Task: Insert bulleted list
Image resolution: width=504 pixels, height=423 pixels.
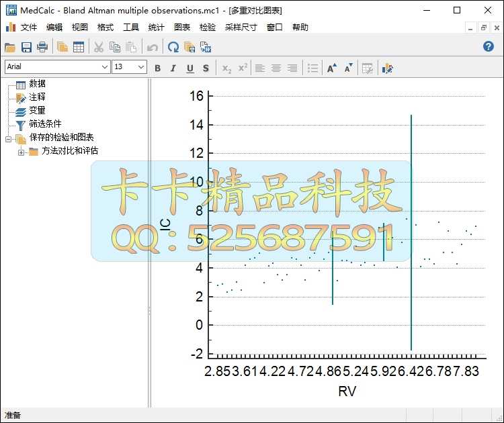Action: pos(312,68)
